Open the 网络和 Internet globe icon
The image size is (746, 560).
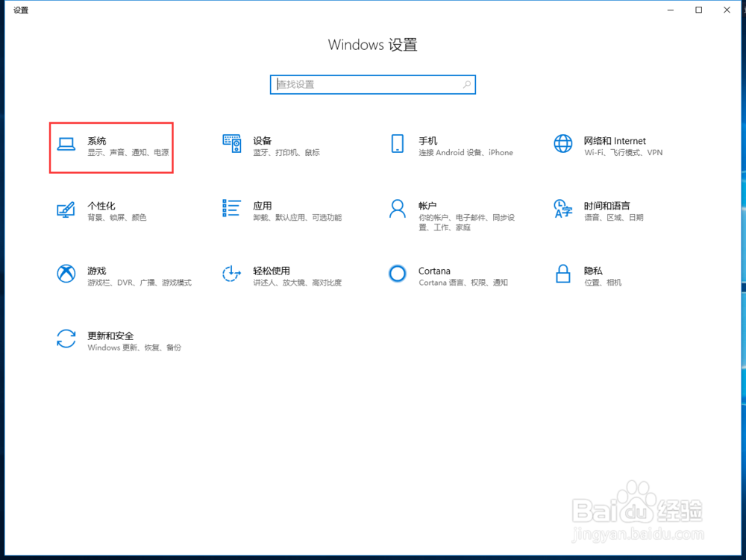tap(562, 144)
